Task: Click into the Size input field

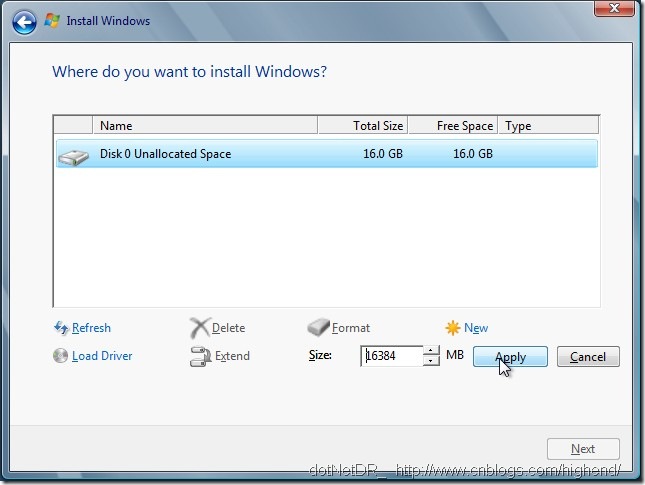Action: [x=392, y=355]
